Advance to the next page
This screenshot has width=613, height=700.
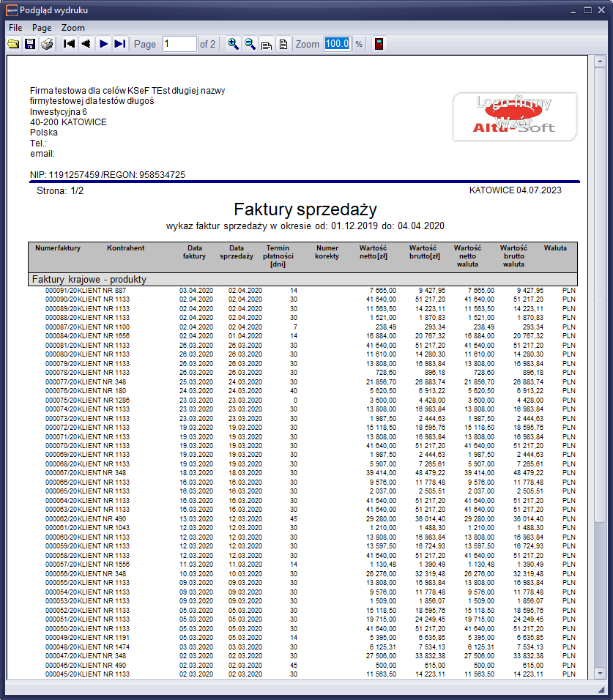tap(103, 44)
